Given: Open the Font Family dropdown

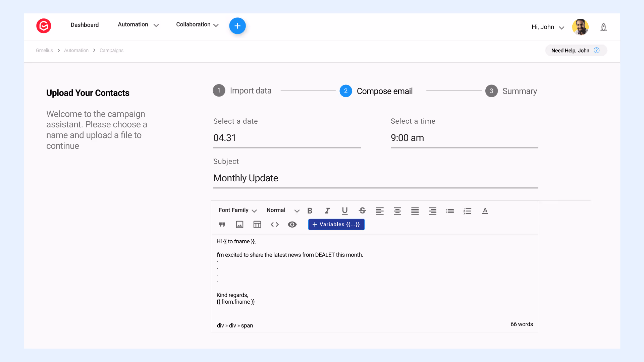Looking at the screenshot, I should 237,210.
